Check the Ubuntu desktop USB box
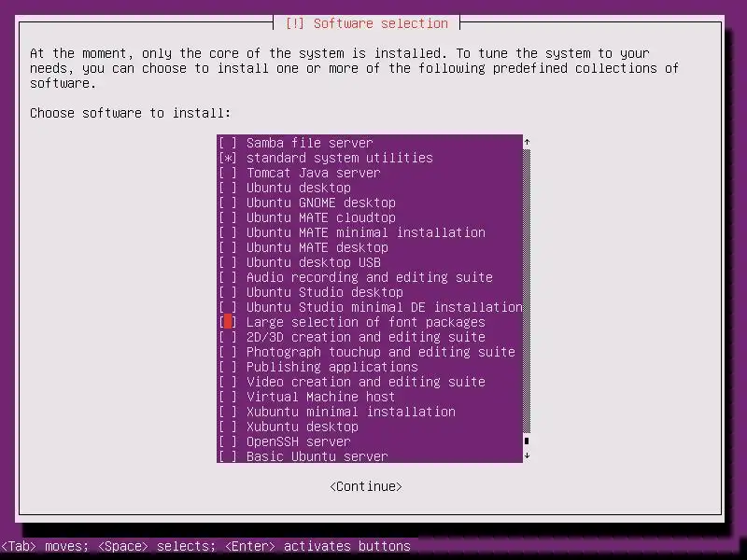Viewport: 747px width, 560px height. [228, 262]
